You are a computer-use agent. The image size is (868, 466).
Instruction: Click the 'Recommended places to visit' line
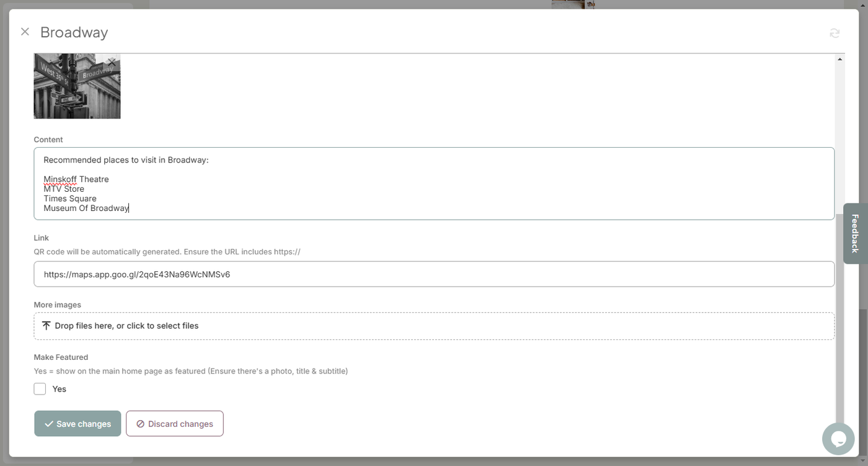pyautogui.click(x=126, y=160)
